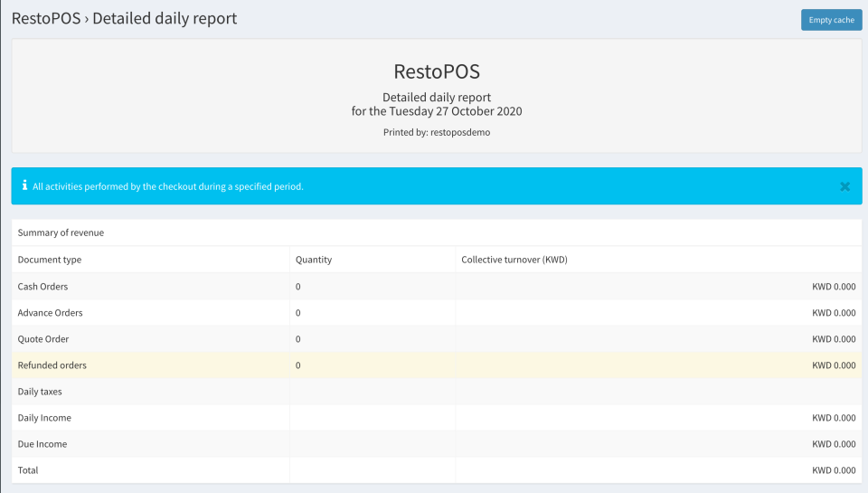Dismiss the blue info alert

844,186
